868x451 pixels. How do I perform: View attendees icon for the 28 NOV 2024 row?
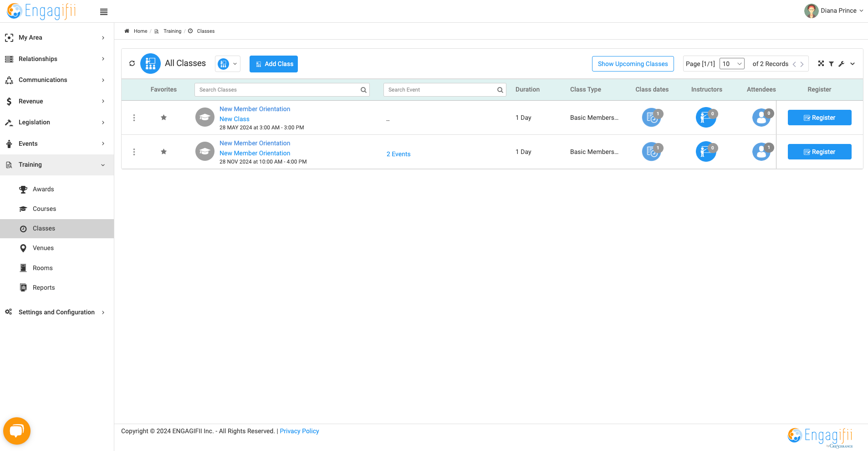tap(762, 151)
